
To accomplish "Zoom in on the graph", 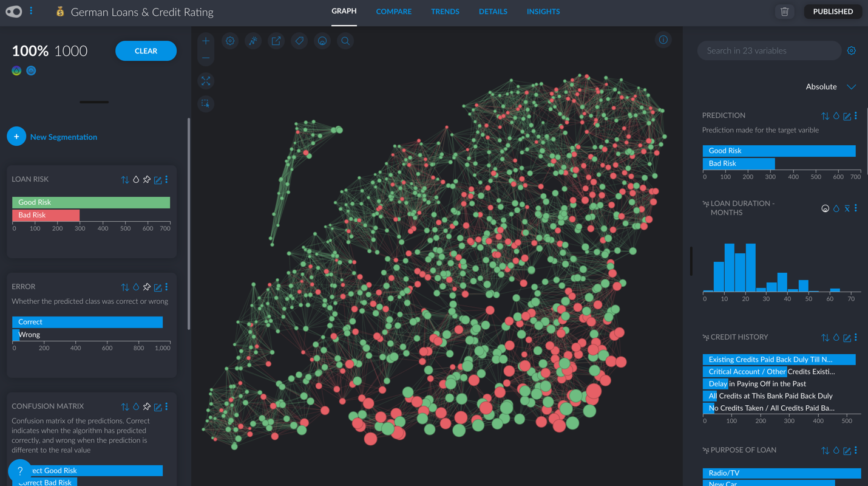I will [x=206, y=41].
